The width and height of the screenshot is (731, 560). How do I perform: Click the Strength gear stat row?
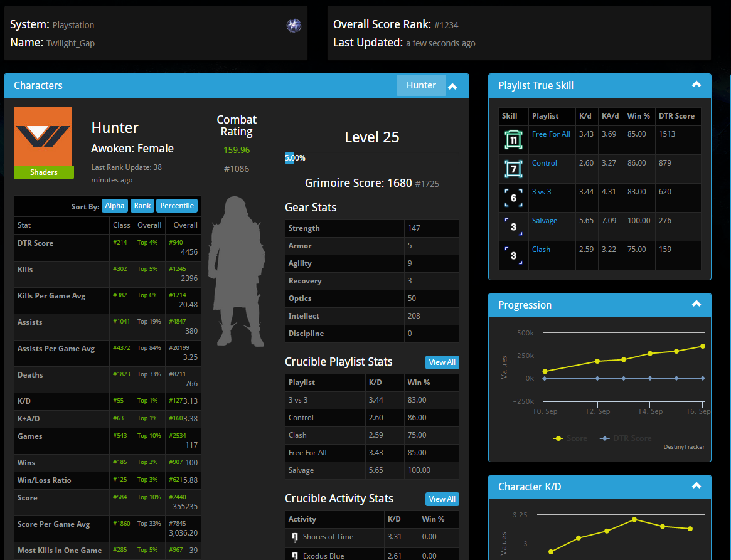pyautogui.click(x=371, y=228)
